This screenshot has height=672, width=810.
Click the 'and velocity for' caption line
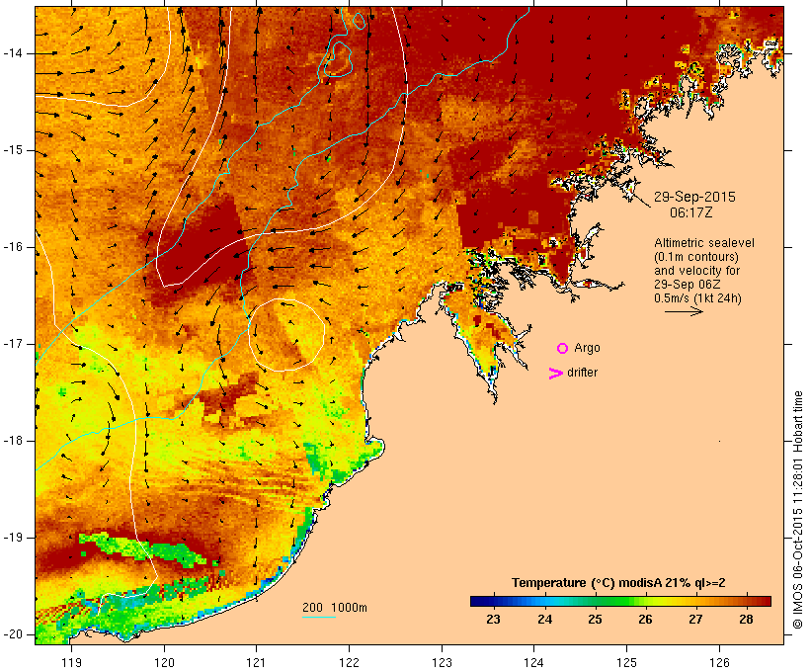[696, 271]
